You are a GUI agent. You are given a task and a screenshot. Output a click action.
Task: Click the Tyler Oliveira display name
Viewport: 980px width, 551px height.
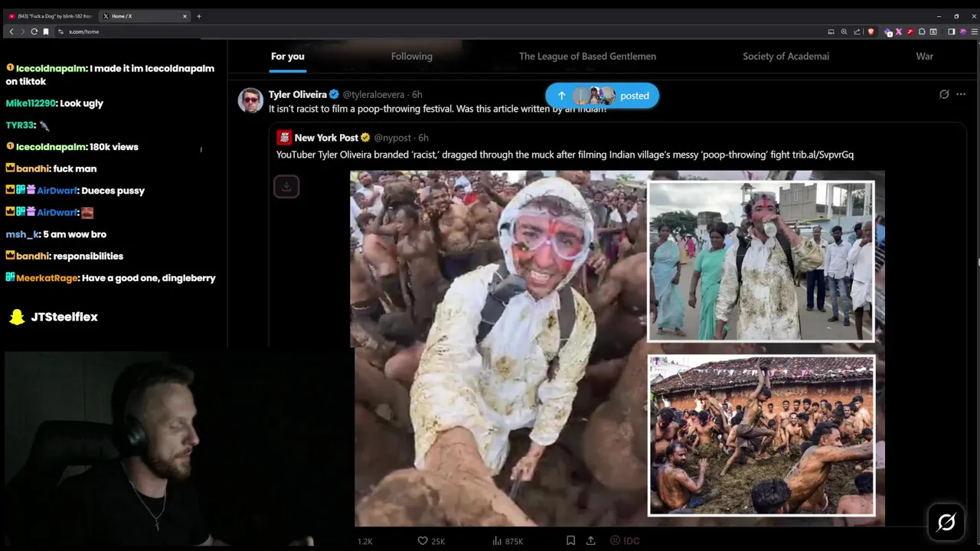click(298, 95)
